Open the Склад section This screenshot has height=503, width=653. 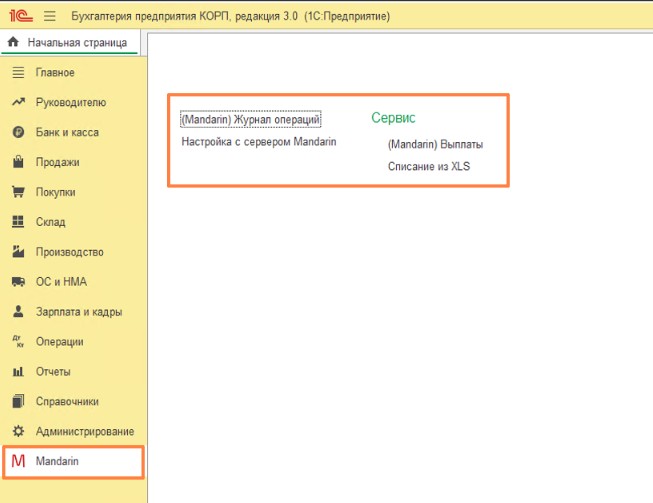50,222
